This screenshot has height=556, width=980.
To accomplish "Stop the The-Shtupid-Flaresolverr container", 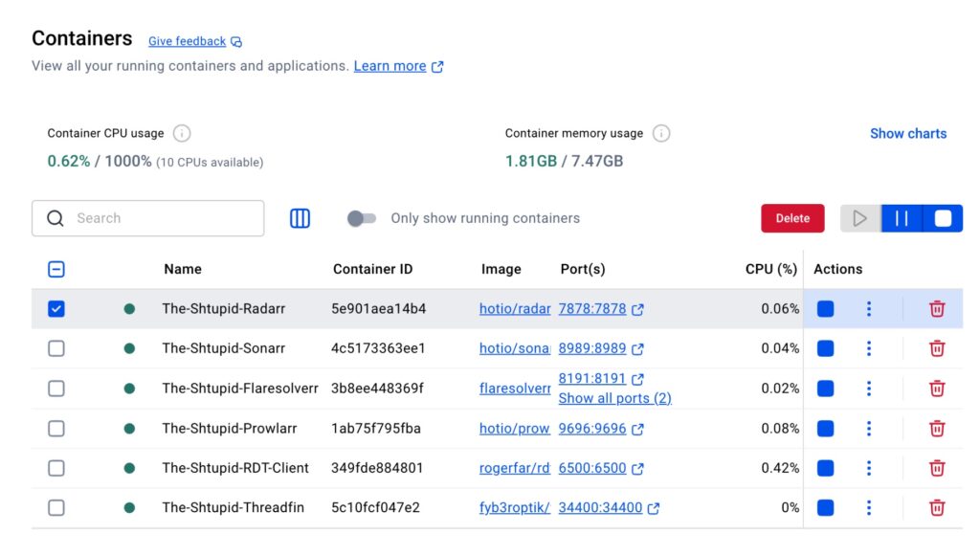I will [x=825, y=389].
